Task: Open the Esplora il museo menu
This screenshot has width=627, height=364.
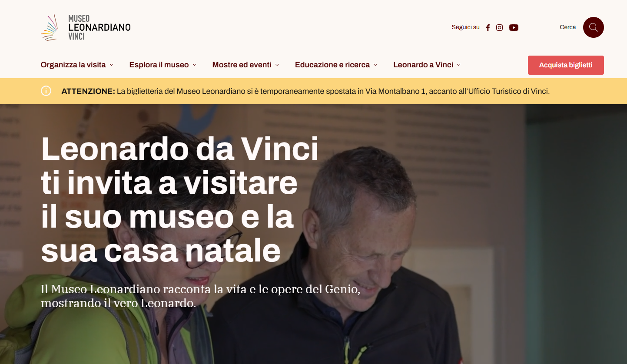Action: pyautogui.click(x=159, y=65)
